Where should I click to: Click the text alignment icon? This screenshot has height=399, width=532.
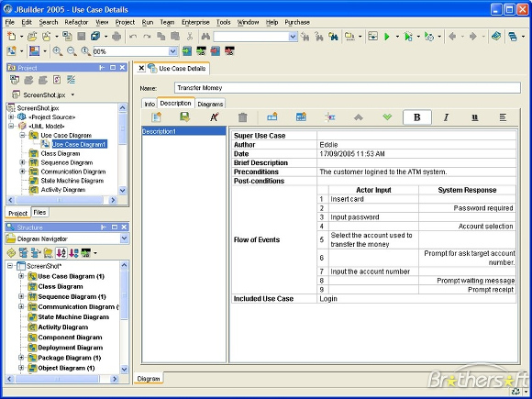(x=504, y=117)
